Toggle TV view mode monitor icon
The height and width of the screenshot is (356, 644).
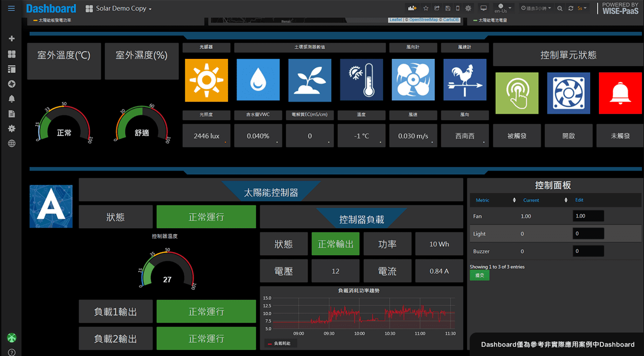click(483, 8)
